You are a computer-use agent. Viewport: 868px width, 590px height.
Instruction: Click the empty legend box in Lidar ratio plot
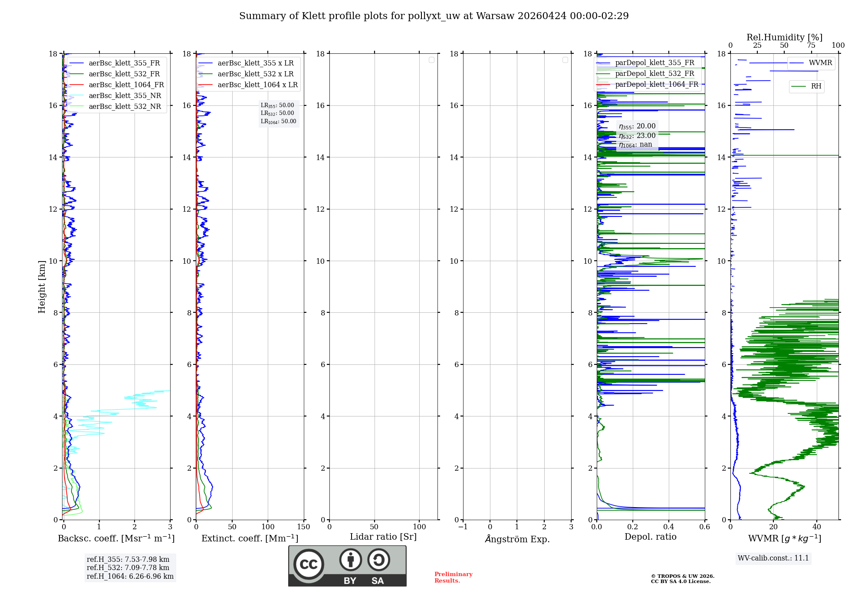coord(431,60)
